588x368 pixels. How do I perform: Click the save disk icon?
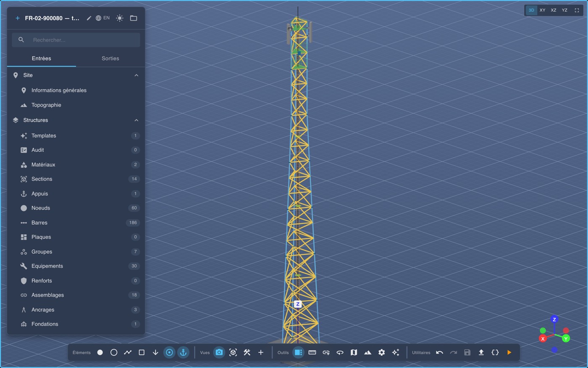tap(467, 352)
